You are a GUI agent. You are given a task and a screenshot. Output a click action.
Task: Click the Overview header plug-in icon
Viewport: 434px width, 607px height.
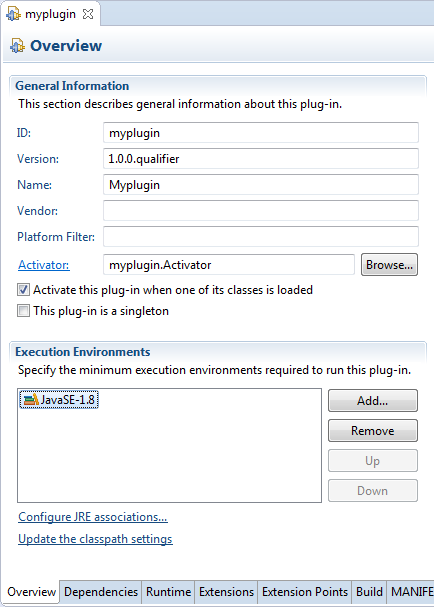pos(17,46)
